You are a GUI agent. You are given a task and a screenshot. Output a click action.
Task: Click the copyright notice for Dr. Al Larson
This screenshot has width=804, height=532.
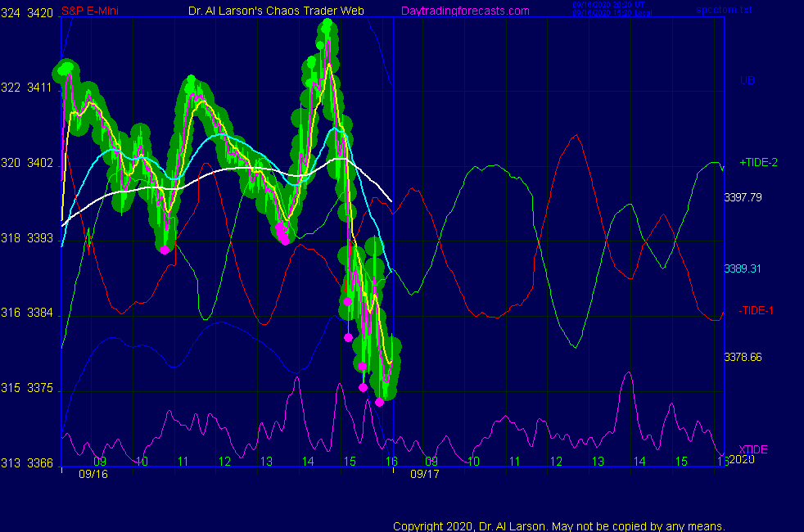559,526
